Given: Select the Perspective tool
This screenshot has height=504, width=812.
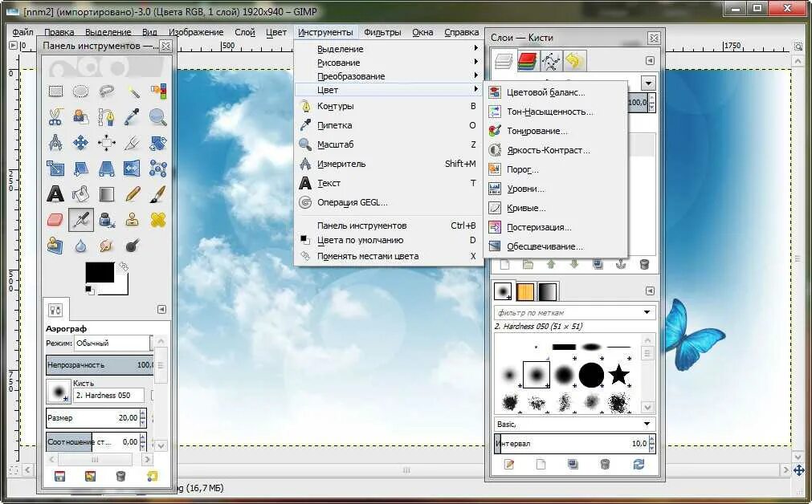Looking at the screenshot, I should click(107, 169).
